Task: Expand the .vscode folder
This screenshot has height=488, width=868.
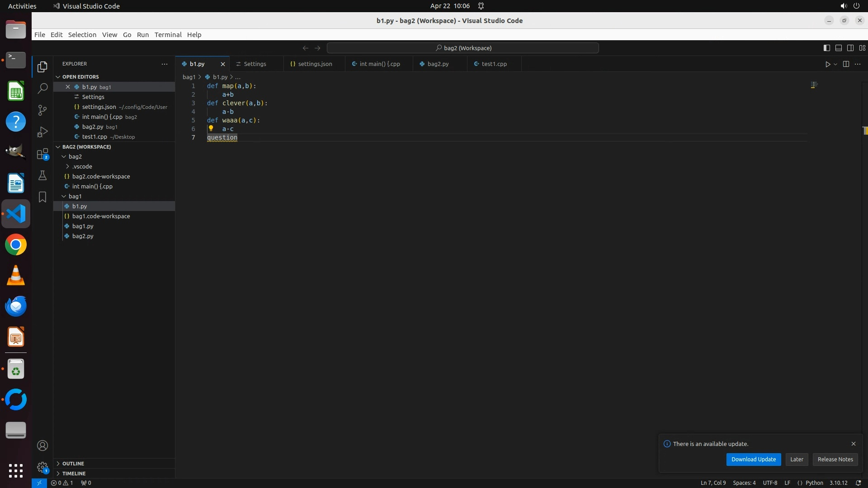Action: point(82,166)
